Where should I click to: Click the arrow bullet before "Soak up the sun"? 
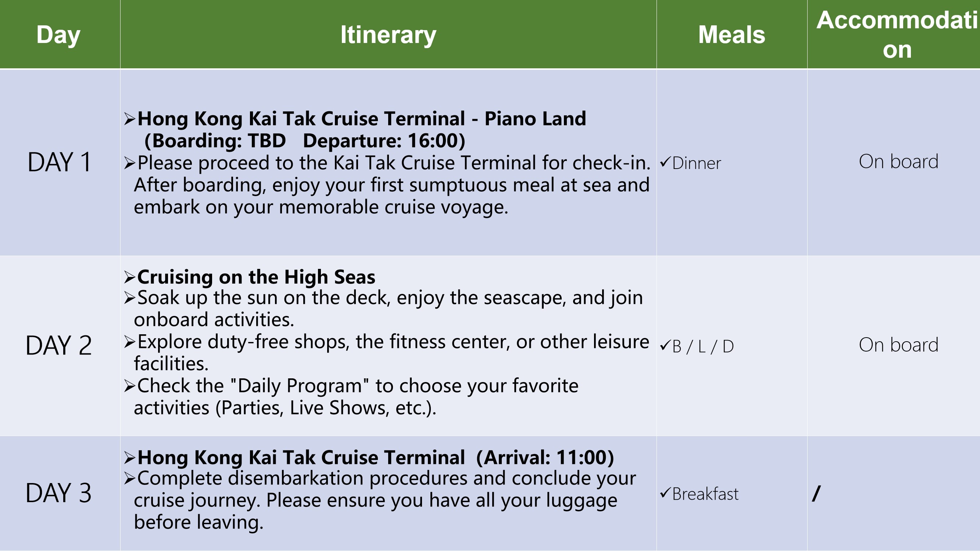pos(129,298)
